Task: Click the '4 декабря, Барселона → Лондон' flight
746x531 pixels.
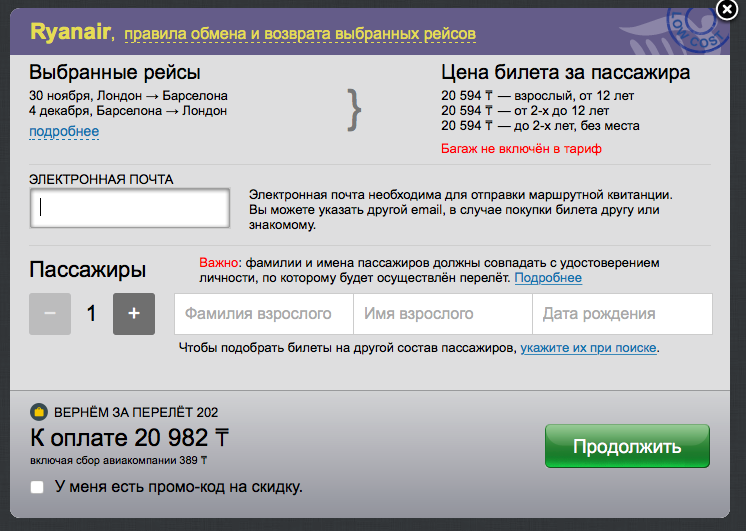Action: (x=128, y=111)
